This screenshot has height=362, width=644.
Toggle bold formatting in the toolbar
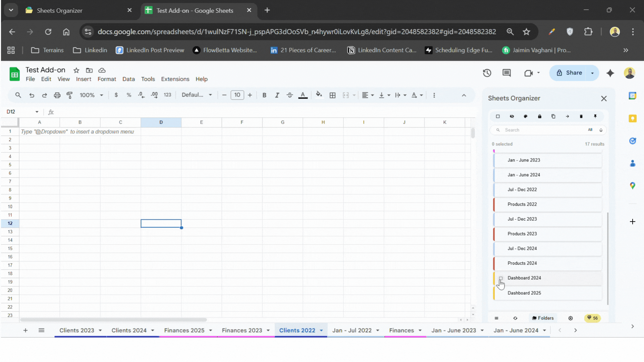tap(264, 95)
